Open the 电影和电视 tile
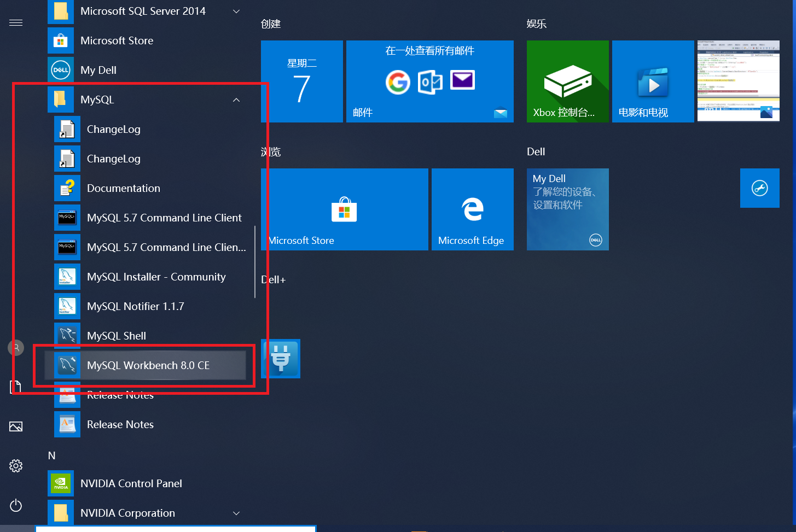Screen dimensions: 796x532 (653, 81)
